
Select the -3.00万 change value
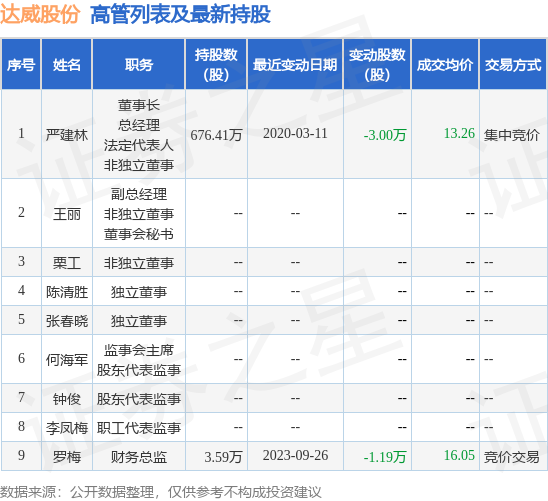(x=385, y=135)
